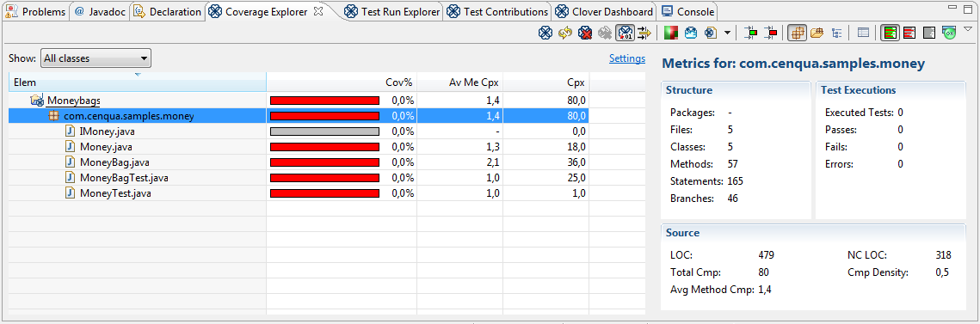Close the Coverage Explorer tab
The height and width of the screenshot is (324, 980).
[x=317, y=12]
